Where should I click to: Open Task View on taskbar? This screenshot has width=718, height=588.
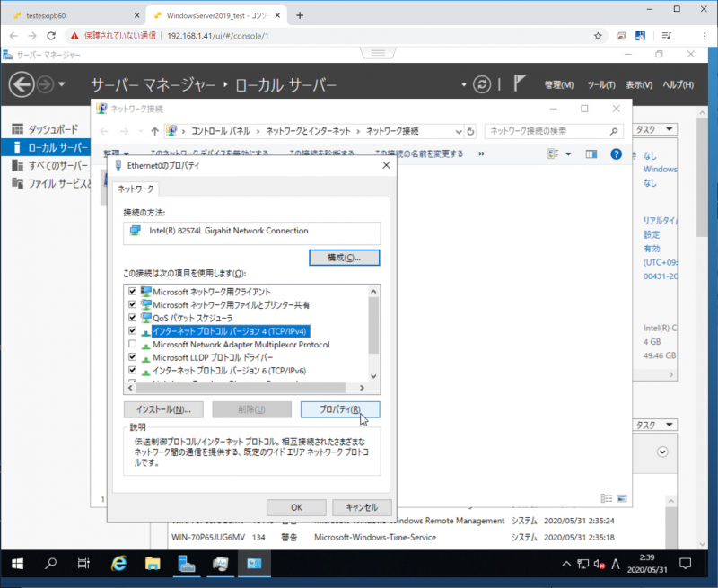83,563
